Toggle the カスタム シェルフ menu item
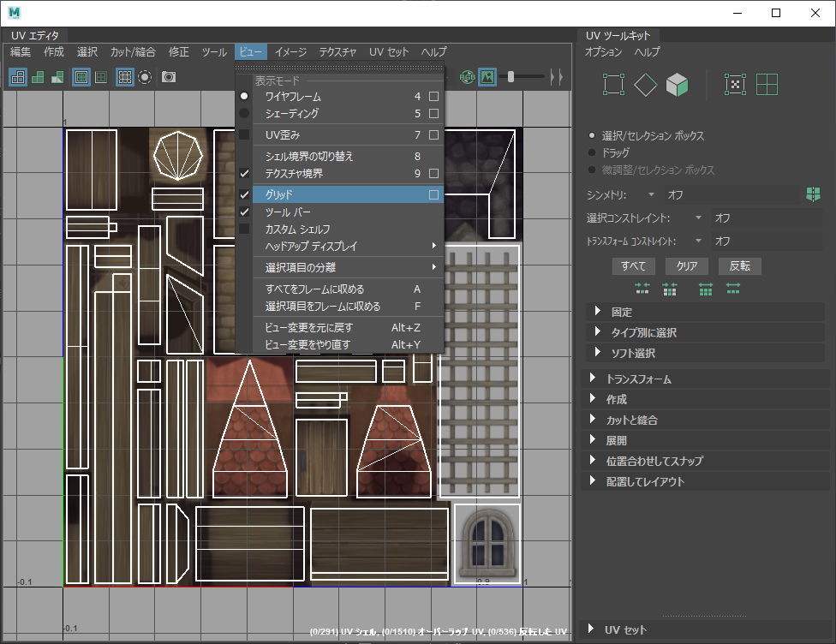 [x=339, y=229]
